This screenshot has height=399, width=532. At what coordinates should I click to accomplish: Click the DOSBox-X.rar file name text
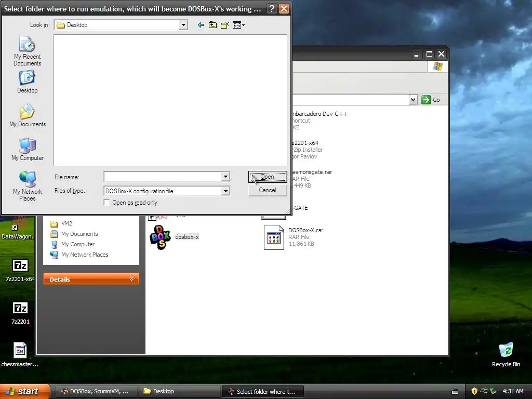pos(305,230)
